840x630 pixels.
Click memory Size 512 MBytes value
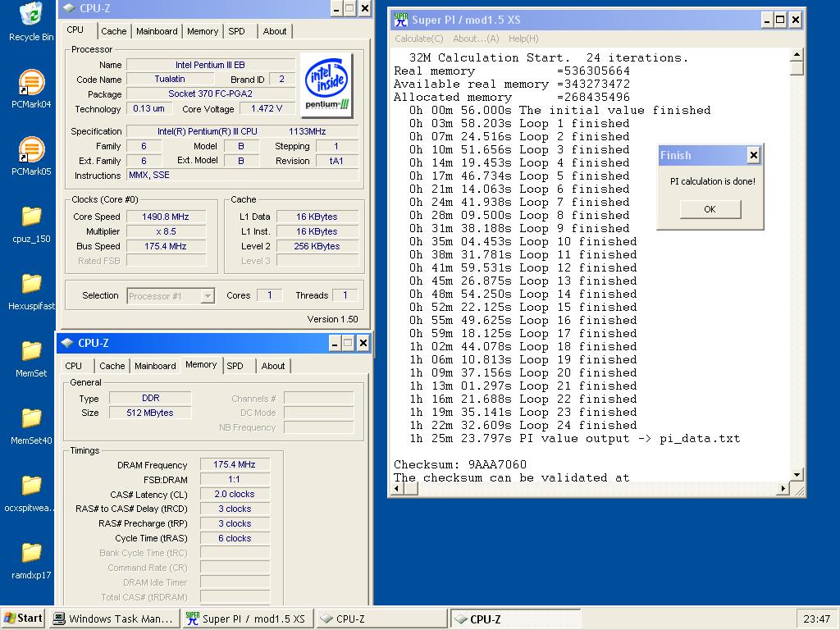pos(150,413)
